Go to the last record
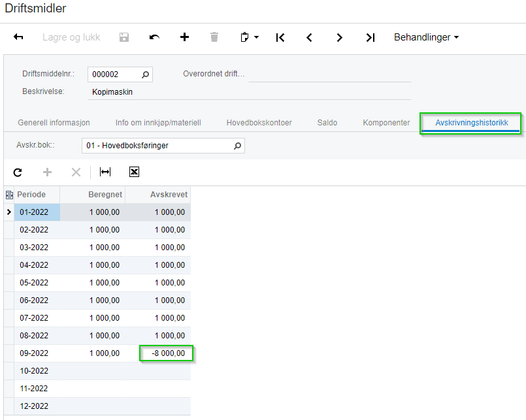Screen dimensions: 526x420 point(370,38)
